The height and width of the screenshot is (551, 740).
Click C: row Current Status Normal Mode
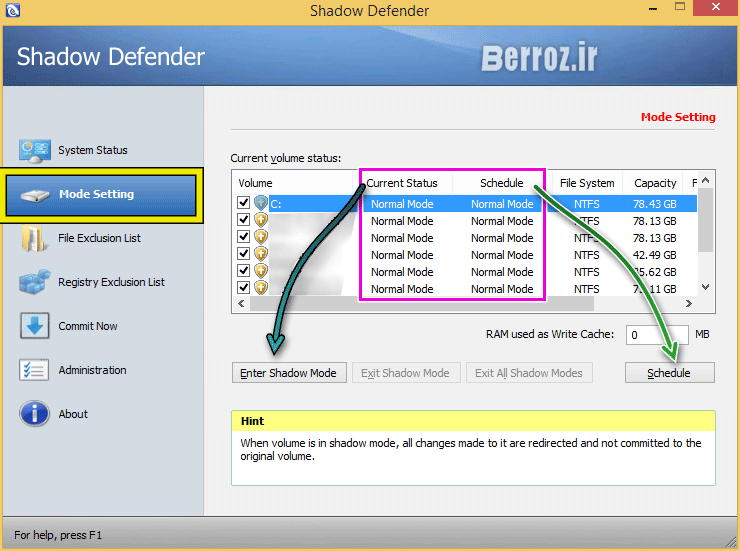click(402, 204)
